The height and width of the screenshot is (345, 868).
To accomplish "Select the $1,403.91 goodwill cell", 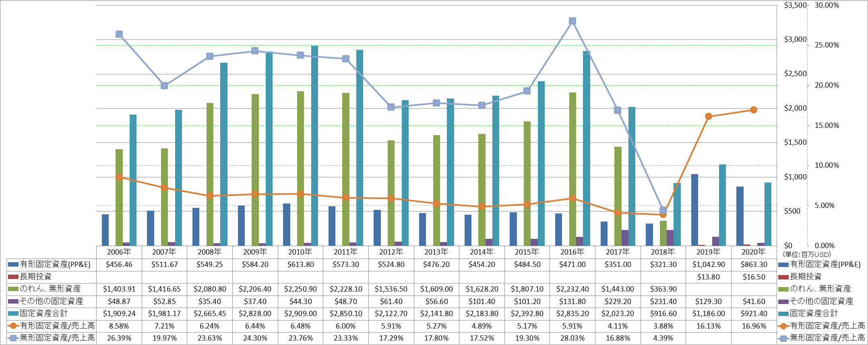I will [119, 289].
